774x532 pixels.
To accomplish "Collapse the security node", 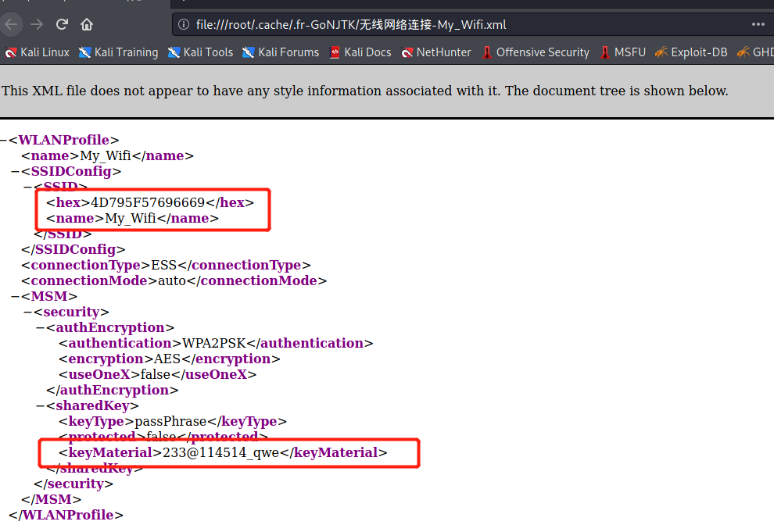I will [x=27, y=312].
